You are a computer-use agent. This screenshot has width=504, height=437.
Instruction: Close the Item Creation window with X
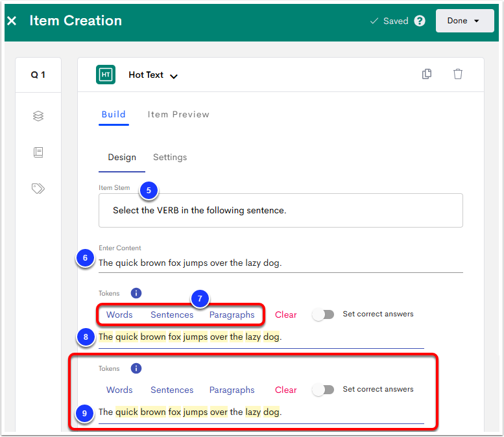[12, 21]
